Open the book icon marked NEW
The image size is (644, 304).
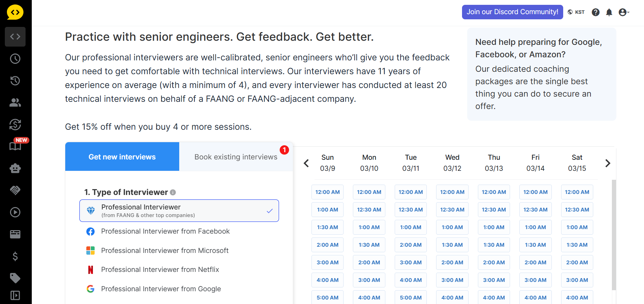[15, 146]
